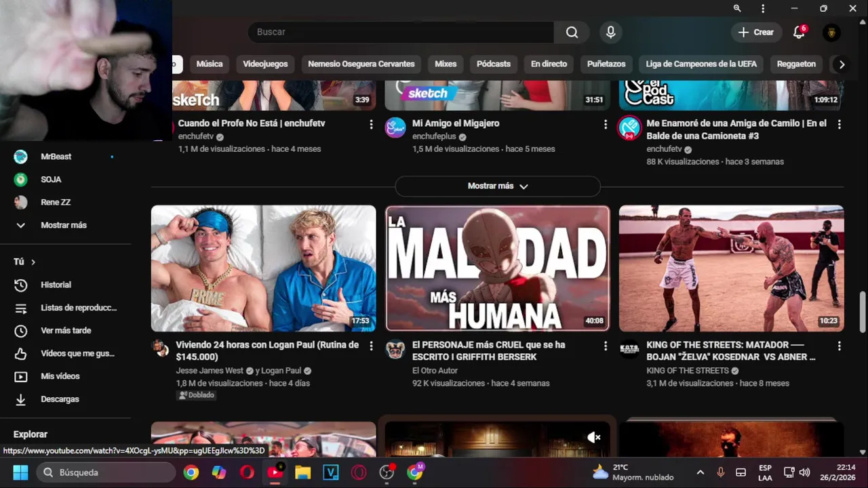The width and height of the screenshot is (868, 488).
Task: Select the Música chip
Action: [x=210, y=64]
